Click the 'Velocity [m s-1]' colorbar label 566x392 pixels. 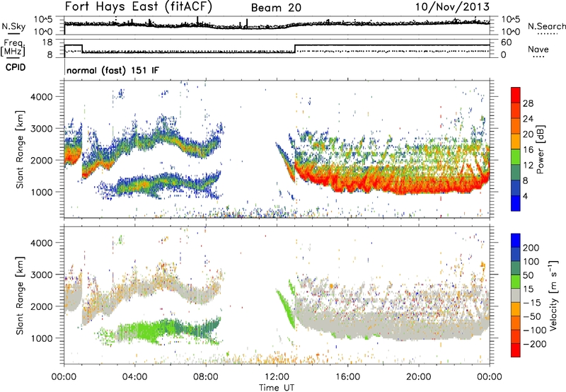(x=554, y=295)
